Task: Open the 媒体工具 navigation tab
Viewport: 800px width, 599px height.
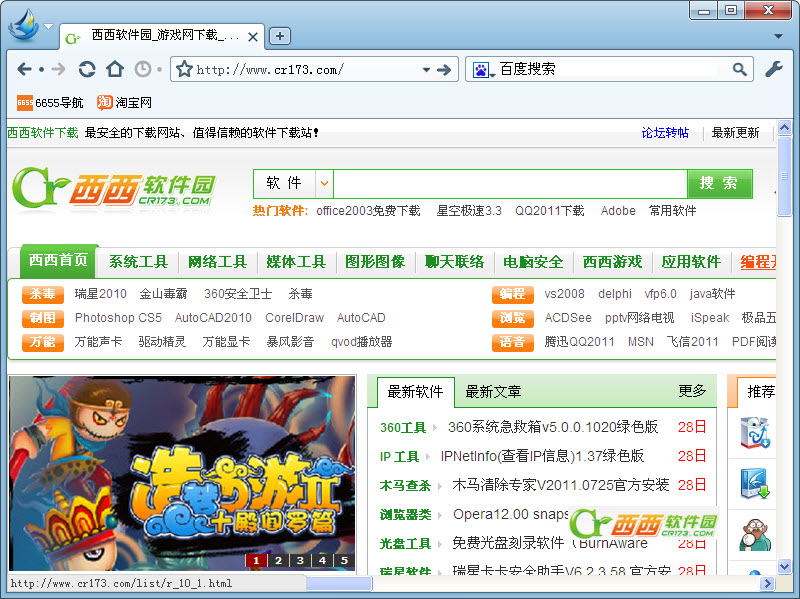Action: tap(296, 262)
